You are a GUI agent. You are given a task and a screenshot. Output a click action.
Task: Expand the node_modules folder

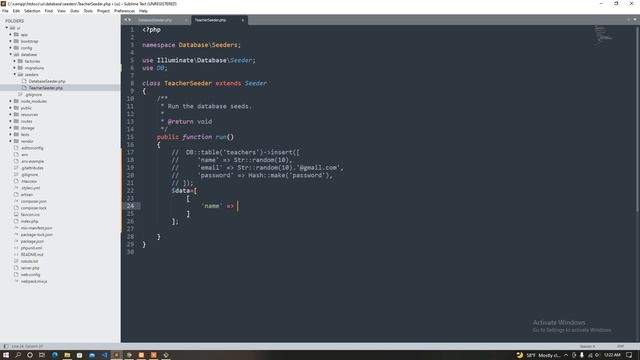click(x=11, y=101)
